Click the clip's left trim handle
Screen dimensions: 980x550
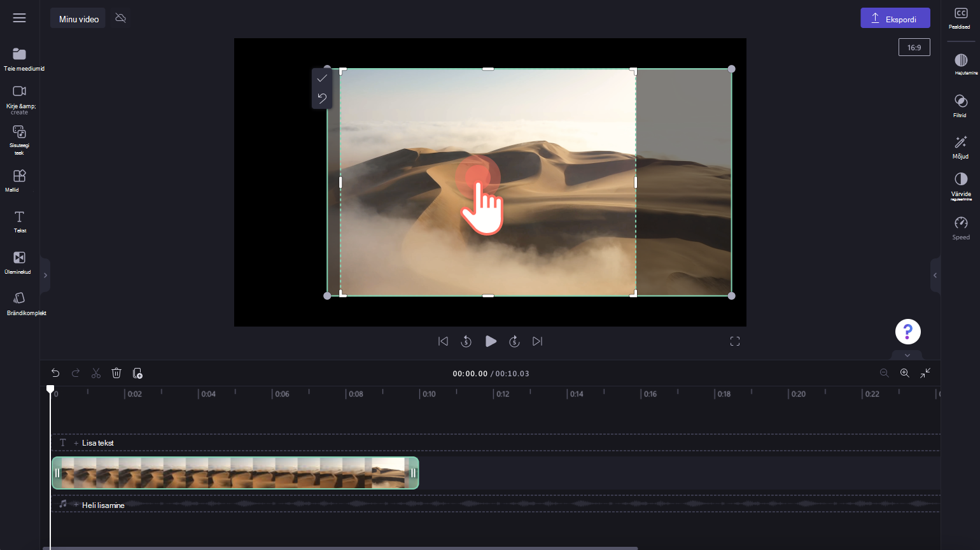[x=57, y=473]
